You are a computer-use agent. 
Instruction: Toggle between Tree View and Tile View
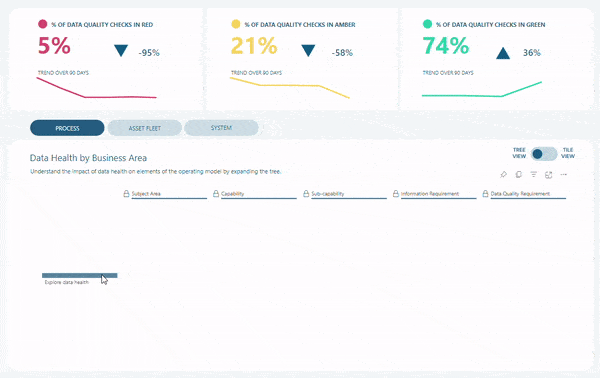pyautogui.click(x=544, y=154)
